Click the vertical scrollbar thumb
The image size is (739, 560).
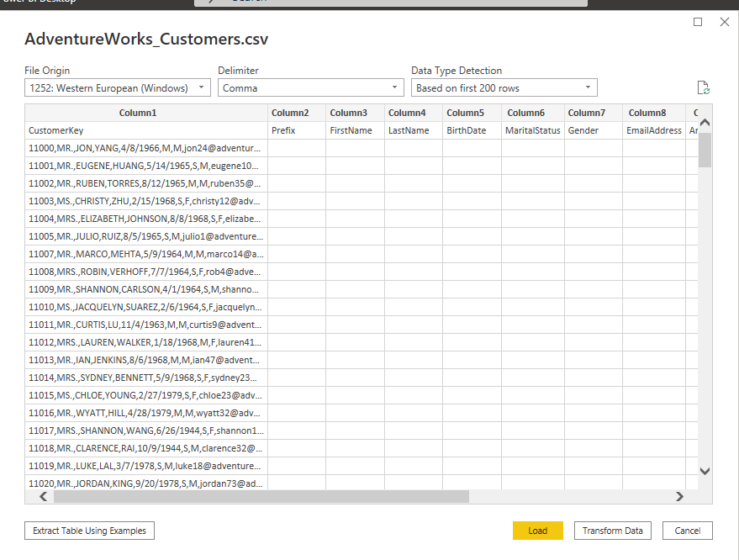pyautogui.click(x=705, y=150)
